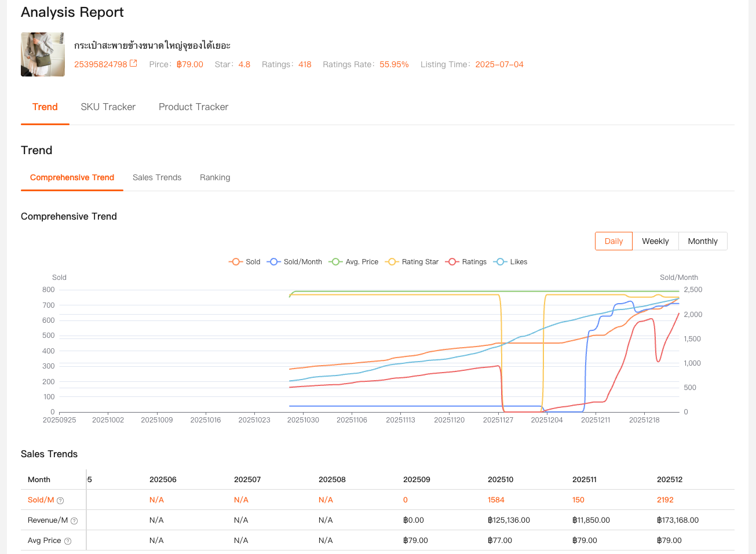756x554 pixels.
Task: Switch chart to Weekly view
Action: [655, 241]
